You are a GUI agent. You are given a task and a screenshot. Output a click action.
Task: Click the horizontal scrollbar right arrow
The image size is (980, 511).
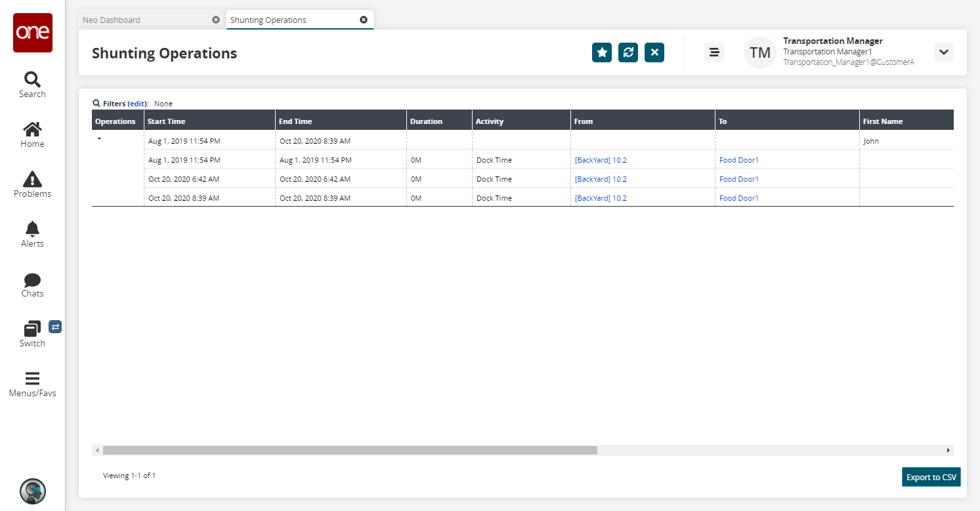(948, 451)
